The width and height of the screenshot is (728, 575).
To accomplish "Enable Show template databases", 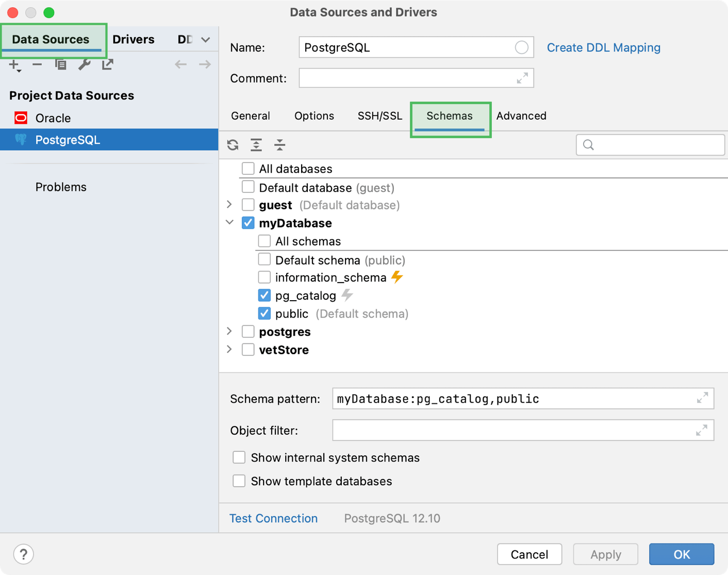I will click(239, 481).
